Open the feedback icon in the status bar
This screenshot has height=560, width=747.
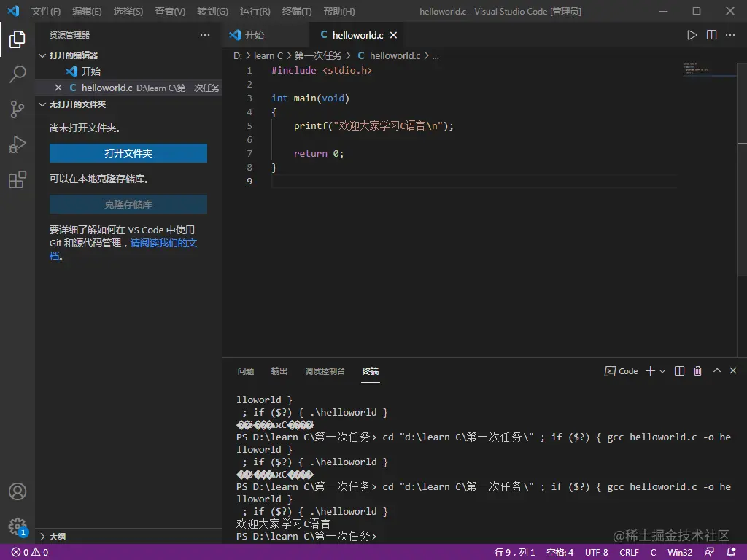(709, 553)
